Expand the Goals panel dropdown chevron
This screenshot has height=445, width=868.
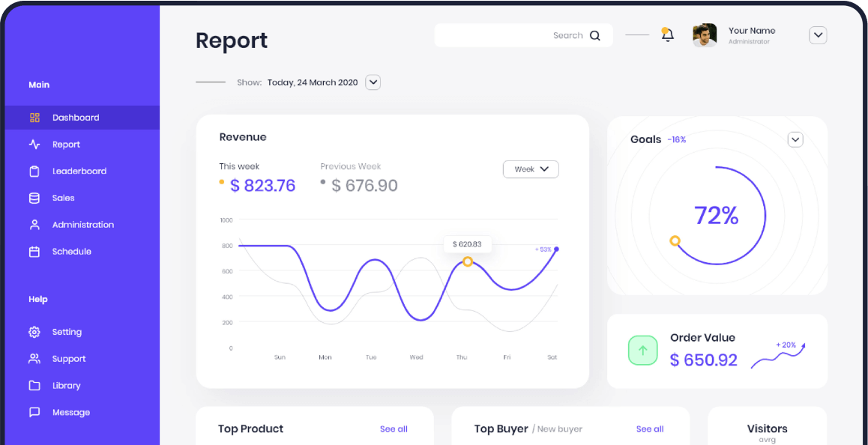pos(795,139)
